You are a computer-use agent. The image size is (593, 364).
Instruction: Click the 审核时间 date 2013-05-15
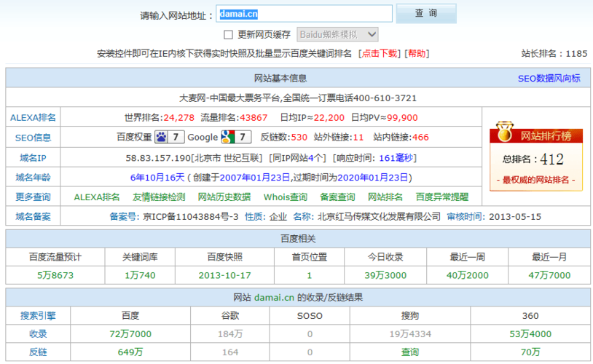pos(515,217)
